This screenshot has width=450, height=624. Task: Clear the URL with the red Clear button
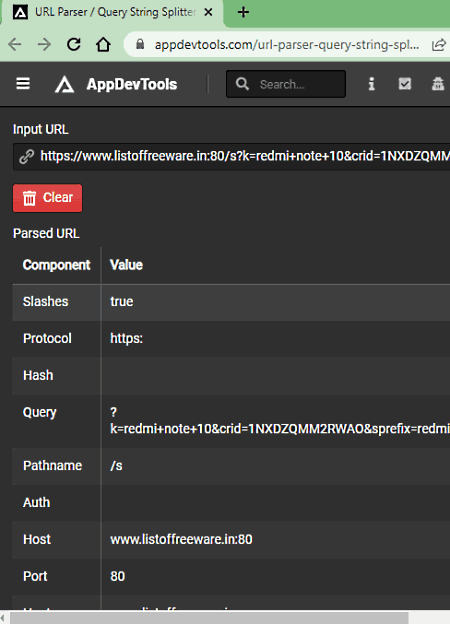pyautogui.click(x=47, y=198)
